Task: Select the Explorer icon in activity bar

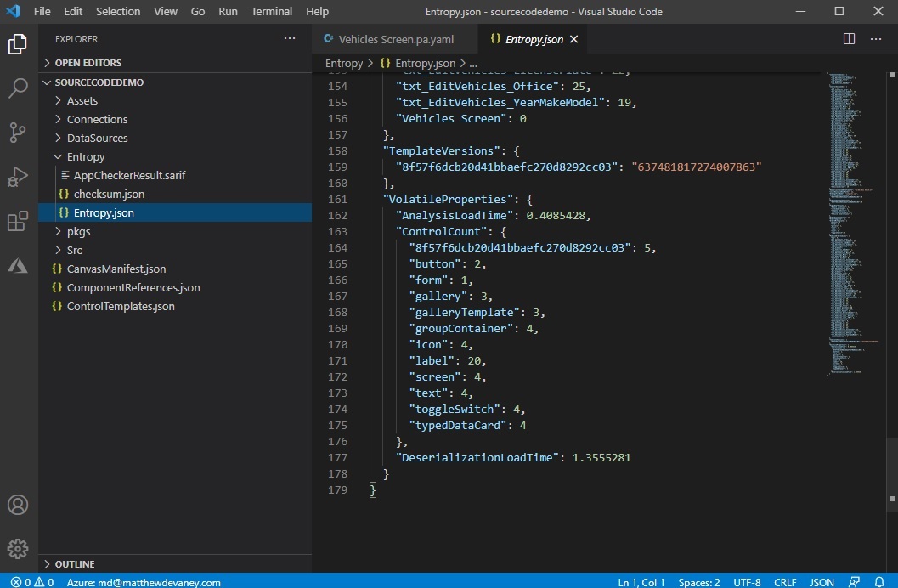Action: tap(19, 42)
